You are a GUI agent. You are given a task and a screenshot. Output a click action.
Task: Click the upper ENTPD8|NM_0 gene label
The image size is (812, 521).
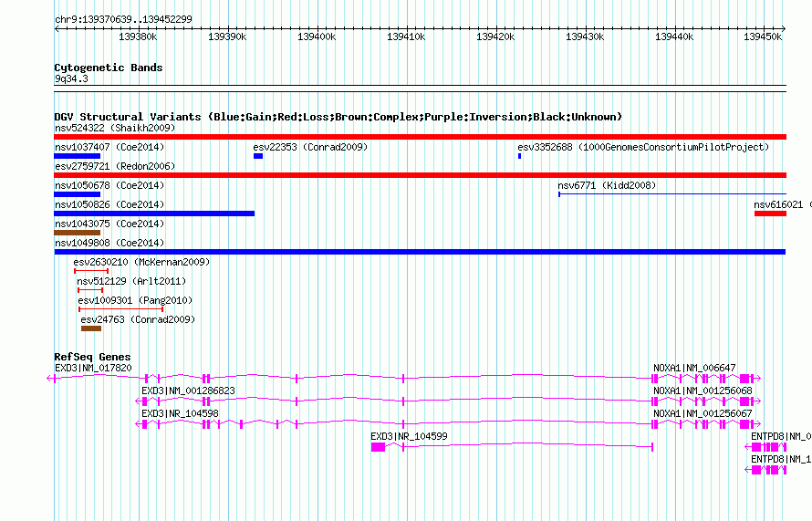coord(781,436)
